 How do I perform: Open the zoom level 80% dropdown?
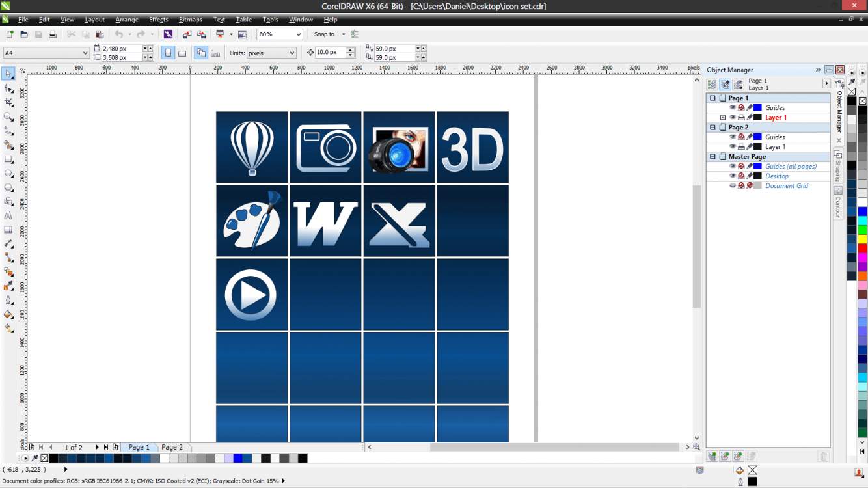(298, 34)
